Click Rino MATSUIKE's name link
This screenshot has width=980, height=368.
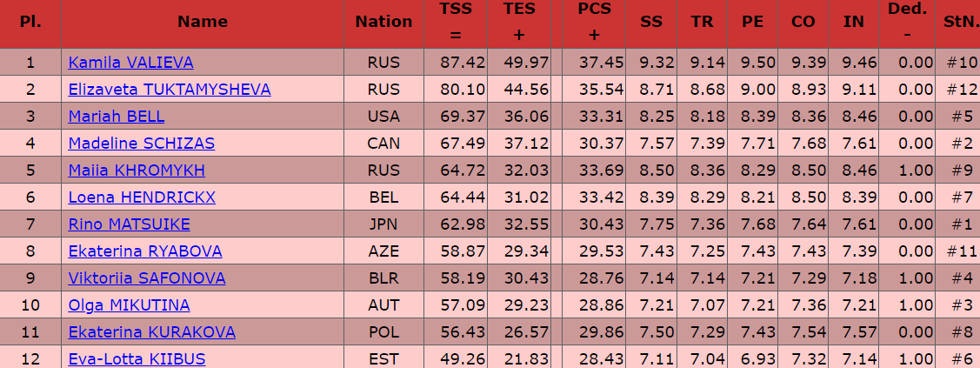tap(129, 224)
